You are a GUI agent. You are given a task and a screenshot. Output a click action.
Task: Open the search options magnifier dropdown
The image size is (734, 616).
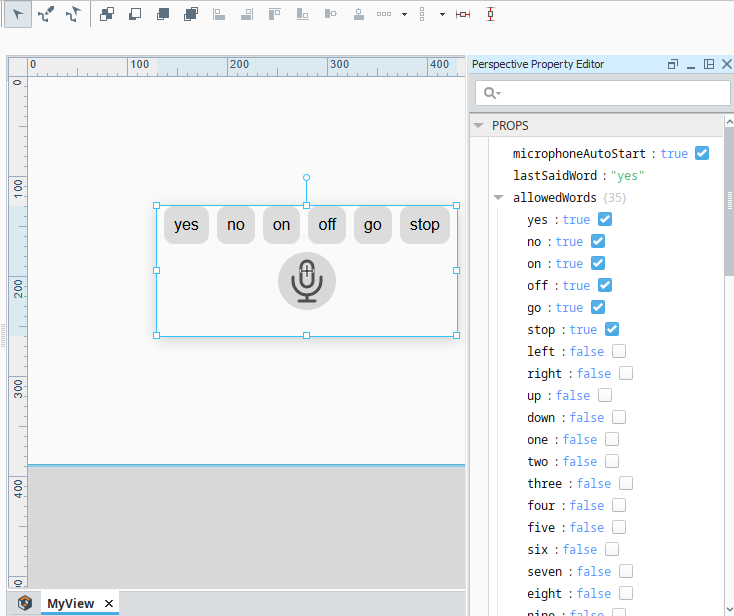tap(492, 93)
